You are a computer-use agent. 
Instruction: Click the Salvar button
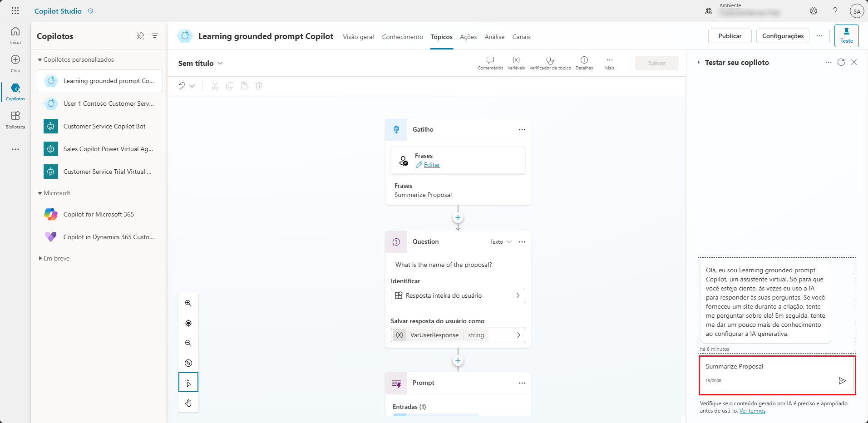[656, 63]
